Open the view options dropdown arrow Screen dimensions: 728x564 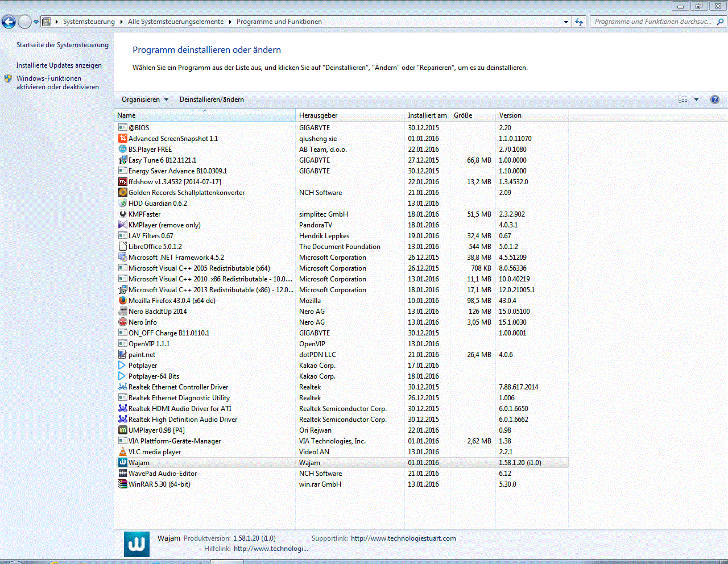pos(696,99)
